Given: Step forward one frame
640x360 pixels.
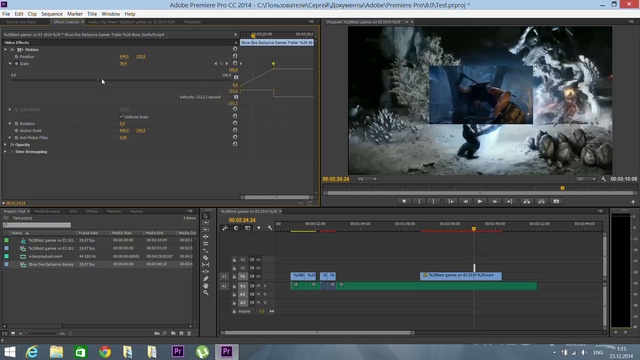Looking at the screenshot, I should coord(494,201).
